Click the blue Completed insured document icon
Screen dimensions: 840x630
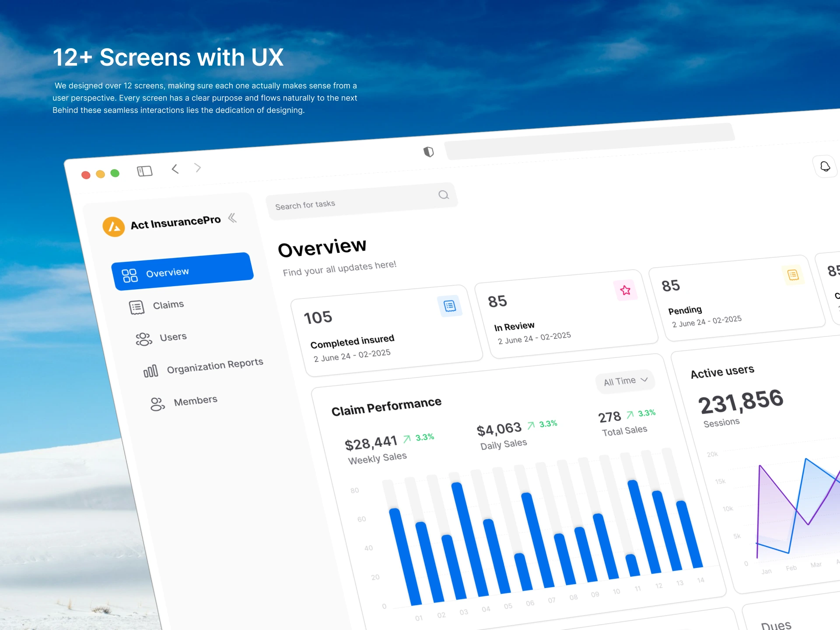(449, 306)
